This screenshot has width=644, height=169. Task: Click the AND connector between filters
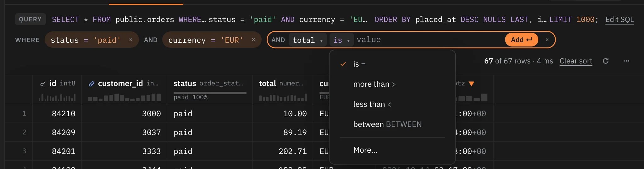tap(151, 40)
